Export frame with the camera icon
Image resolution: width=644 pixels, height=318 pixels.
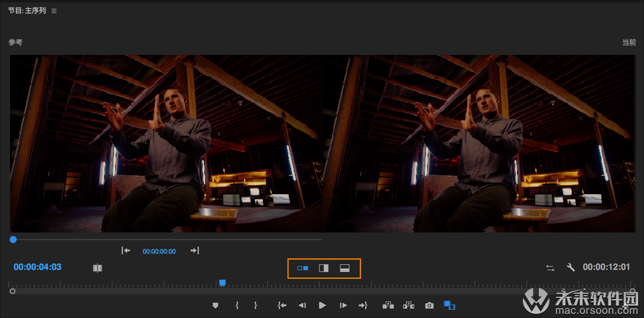coord(429,305)
